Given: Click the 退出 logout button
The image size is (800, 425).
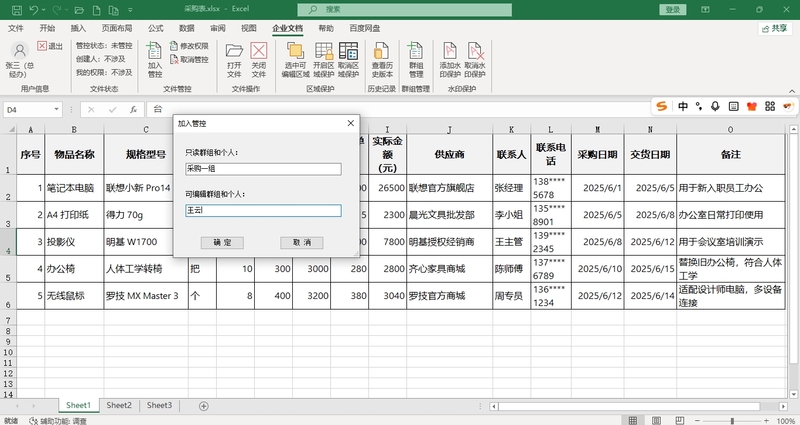Looking at the screenshot, I should 49,46.
